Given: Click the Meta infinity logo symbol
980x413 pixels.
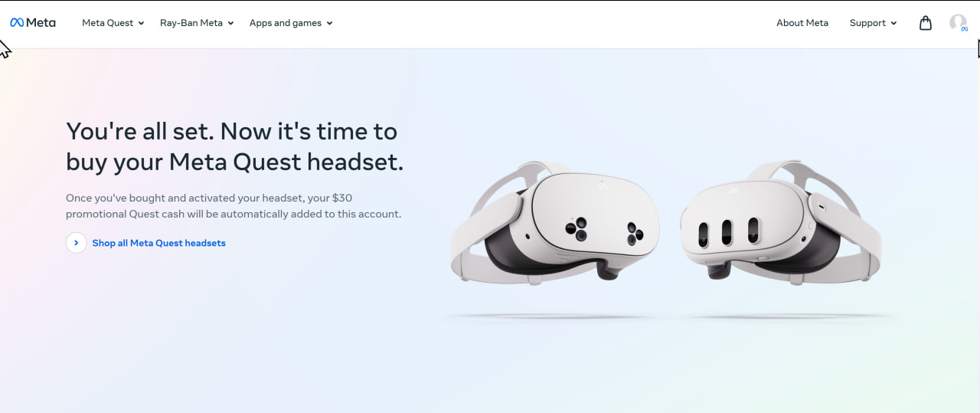Looking at the screenshot, I should coord(17,23).
